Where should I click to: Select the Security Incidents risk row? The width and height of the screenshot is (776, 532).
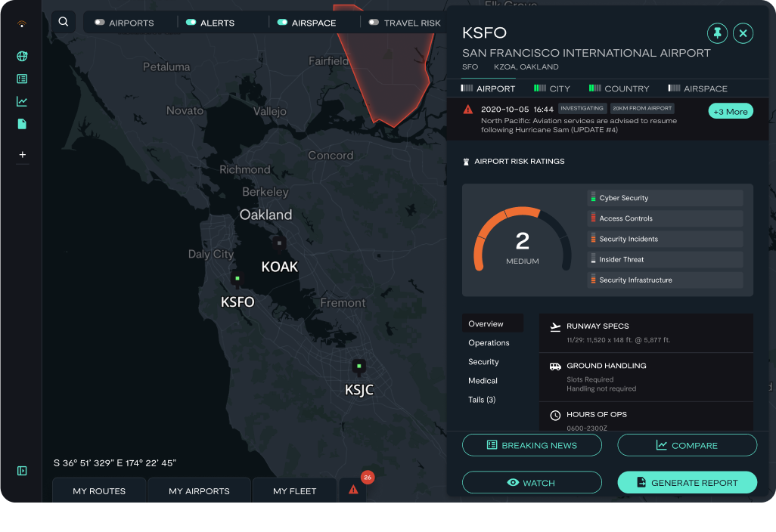pos(665,239)
